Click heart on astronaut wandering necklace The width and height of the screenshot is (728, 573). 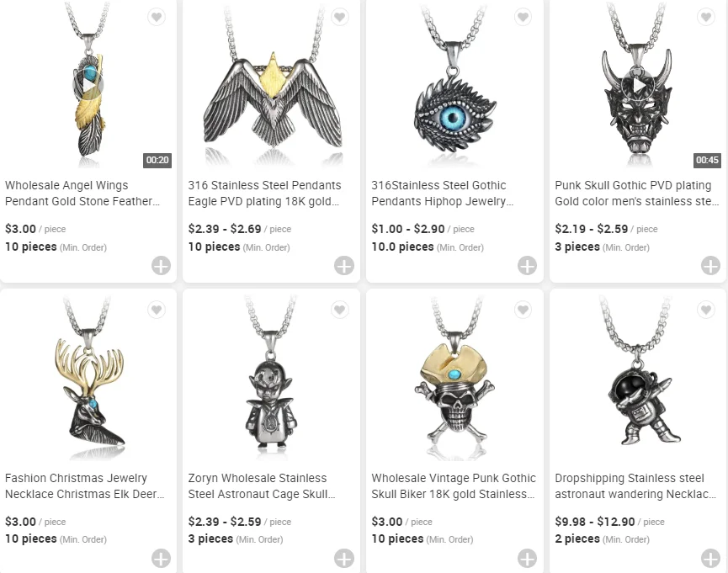coord(706,310)
